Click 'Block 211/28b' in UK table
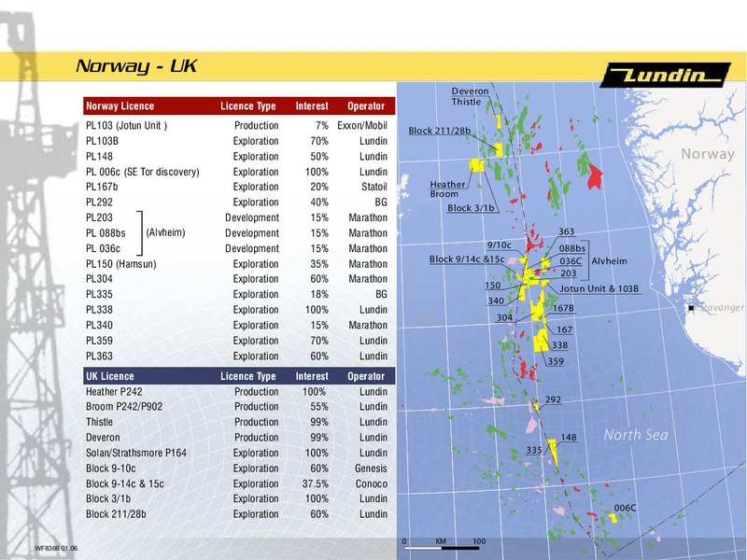This screenshot has height=560, width=747. click(116, 514)
